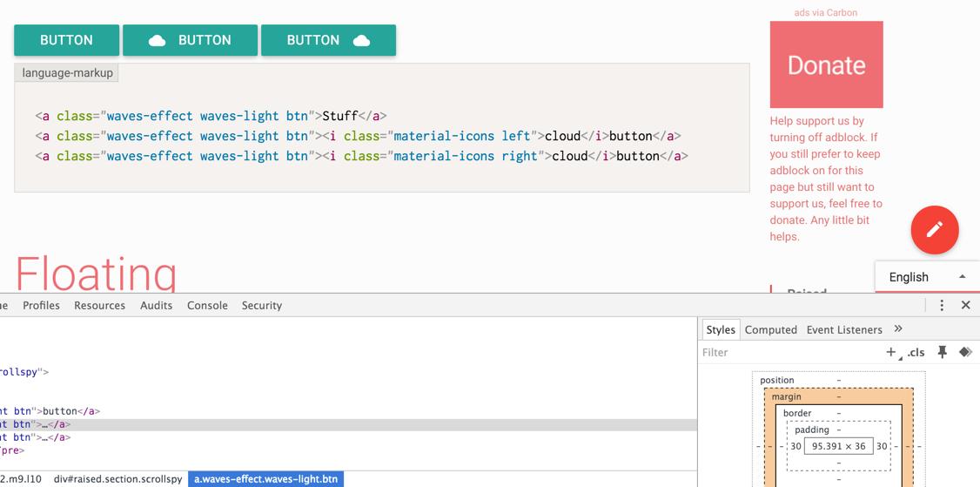
Task: Expand more Styles sidebar tabs chevron
Action: (898, 329)
